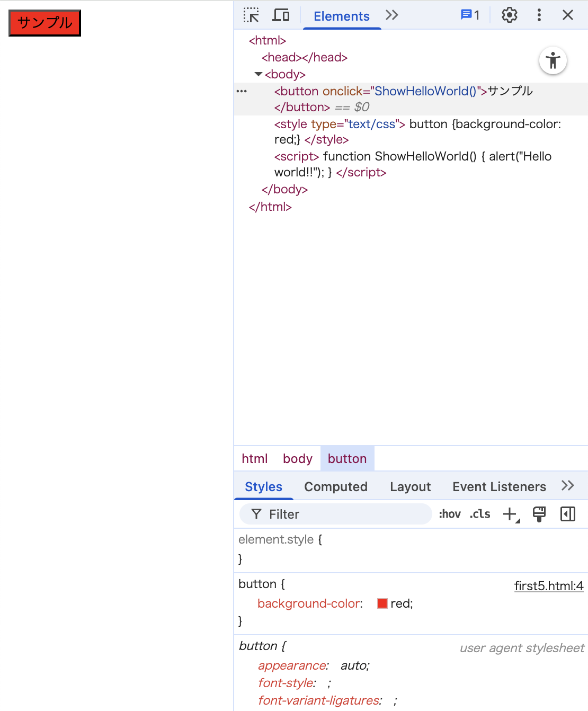Open the rendering emulations paintbrush icon

(539, 514)
